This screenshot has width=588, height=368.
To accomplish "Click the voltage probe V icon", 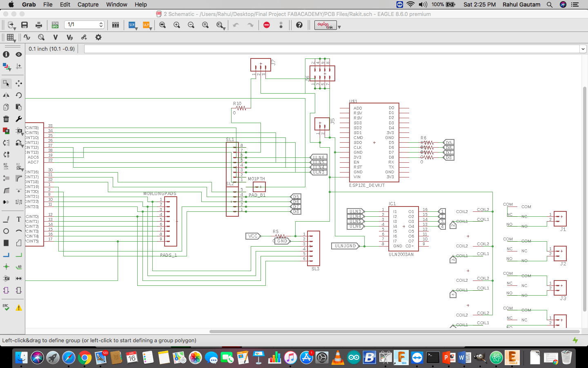I will click(x=56, y=37).
